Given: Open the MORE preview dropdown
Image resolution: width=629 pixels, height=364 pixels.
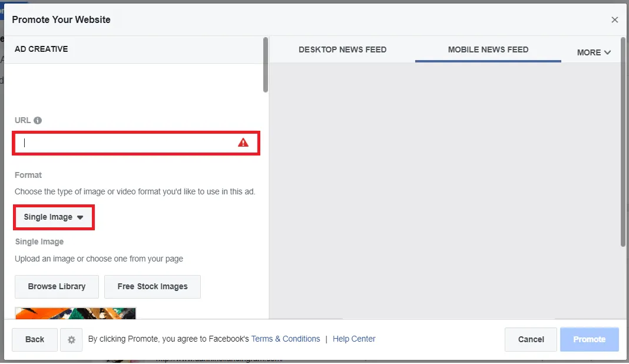Looking at the screenshot, I should click(x=594, y=52).
